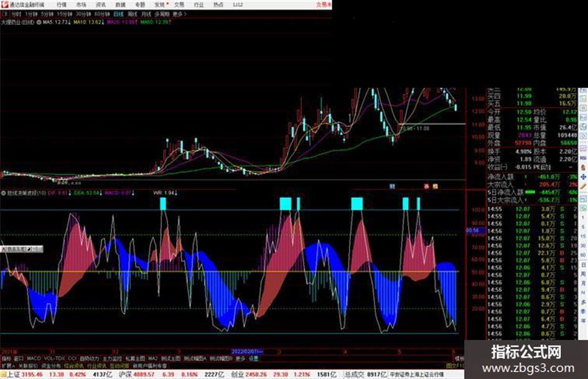588x379 pixels.
Task: Open the 行业资讯 tab
Action: point(96,365)
